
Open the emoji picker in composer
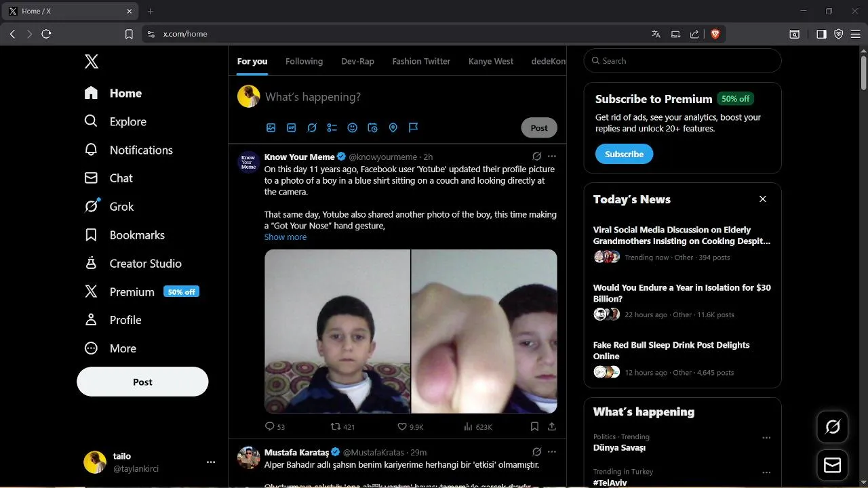pyautogui.click(x=353, y=127)
